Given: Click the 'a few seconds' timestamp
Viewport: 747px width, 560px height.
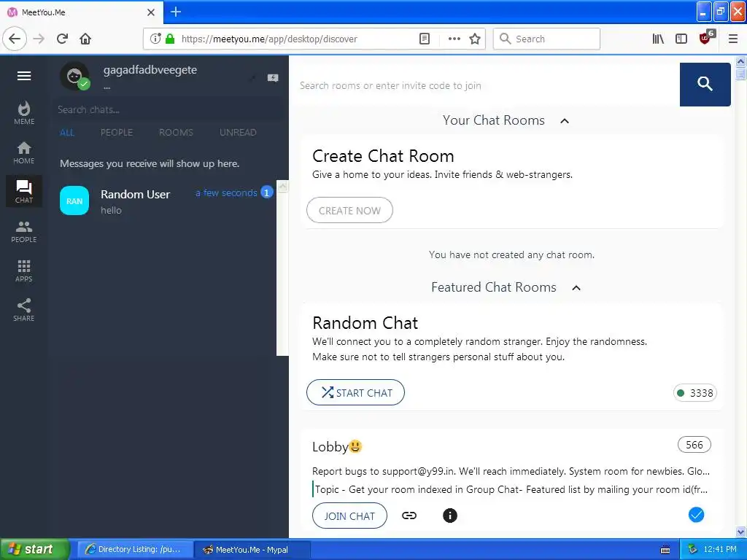Looking at the screenshot, I should tap(226, 192).
